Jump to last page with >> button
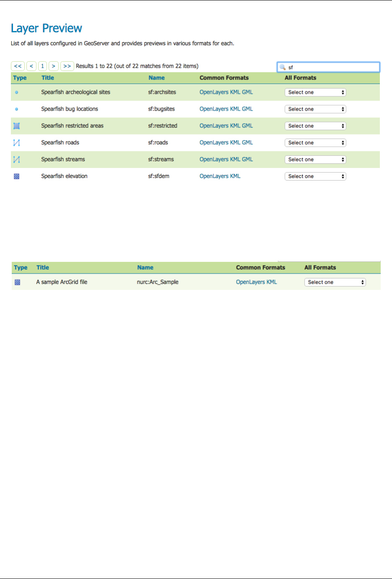 (67, 66)
